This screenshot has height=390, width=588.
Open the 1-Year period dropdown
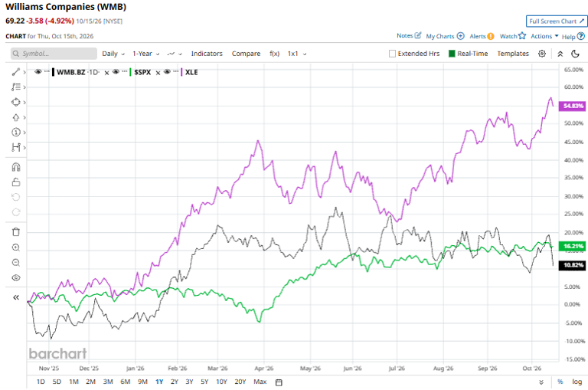point(146,54)
